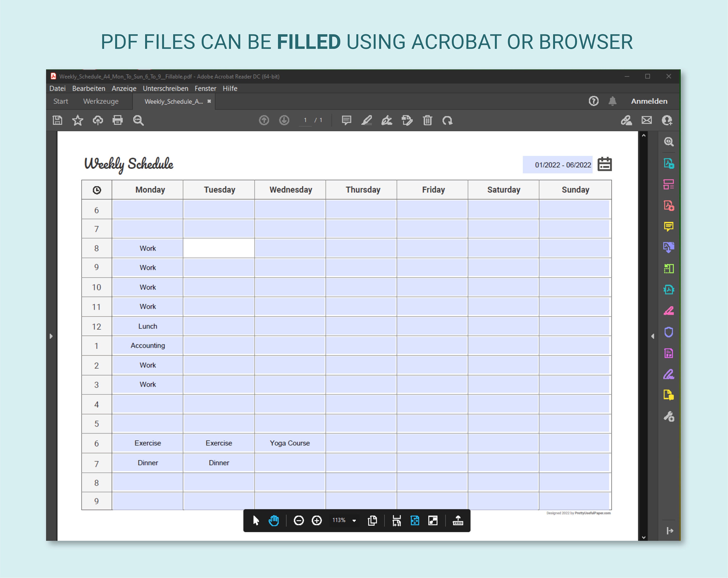
Task: Click the Print icon
Action: (x=118, y=120)
